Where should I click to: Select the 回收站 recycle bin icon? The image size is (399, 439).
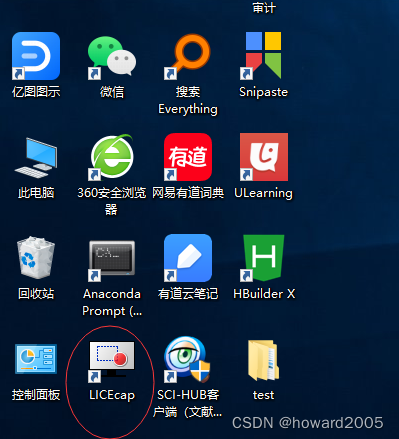(36, 258)
